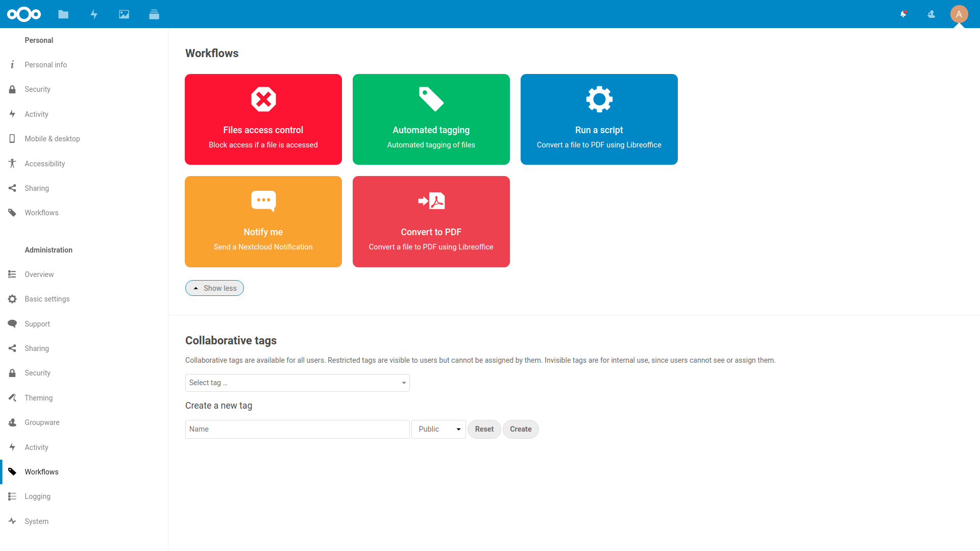Viewport: 980px width, 551px height.
Task: Open the Logging section
Action: click(x=37, y=496)
